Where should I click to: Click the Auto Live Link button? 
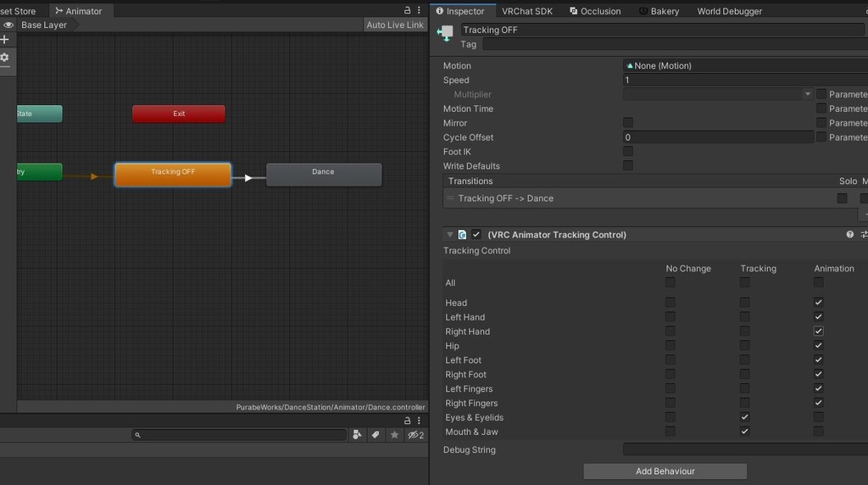point(395,25)
